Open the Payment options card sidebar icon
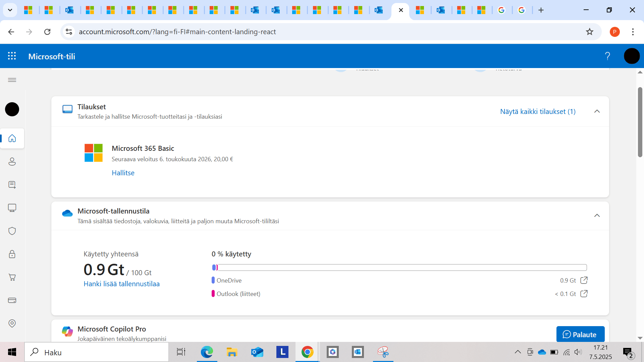 12,300
